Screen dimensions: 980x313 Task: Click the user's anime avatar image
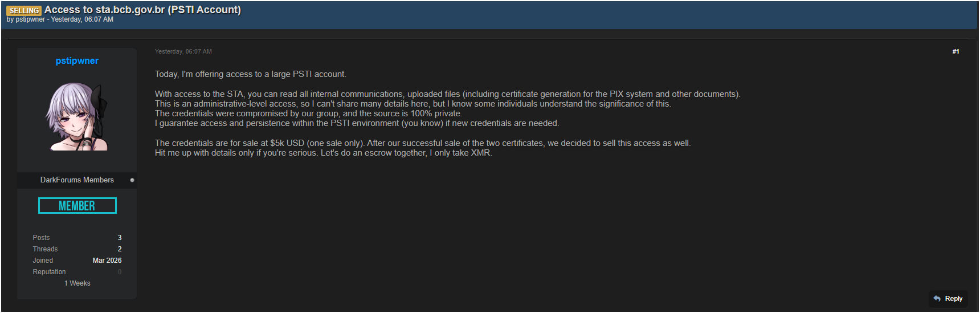click(77, 117)
